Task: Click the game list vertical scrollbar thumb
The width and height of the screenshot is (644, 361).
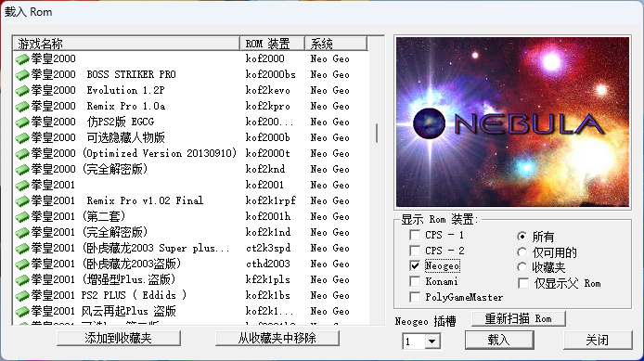Action: pos(377,133)
